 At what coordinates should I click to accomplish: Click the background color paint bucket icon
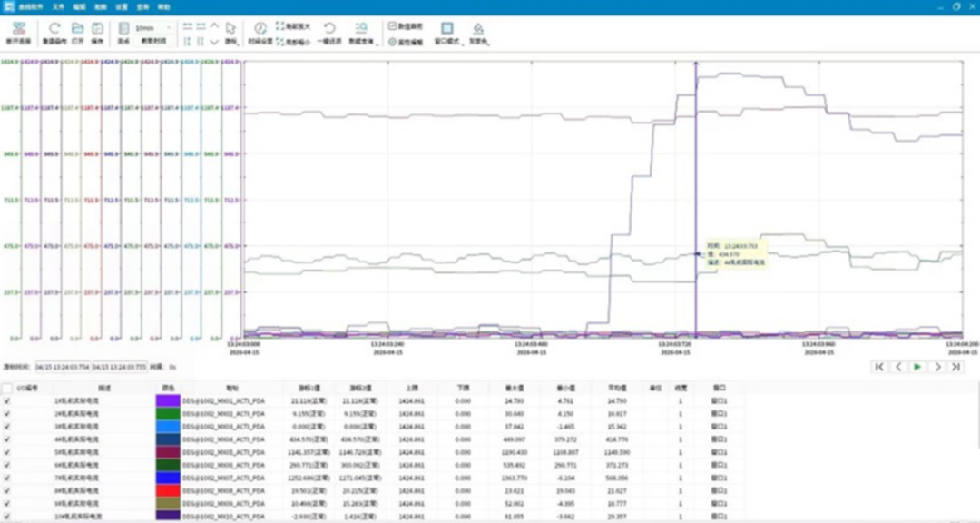478,28
